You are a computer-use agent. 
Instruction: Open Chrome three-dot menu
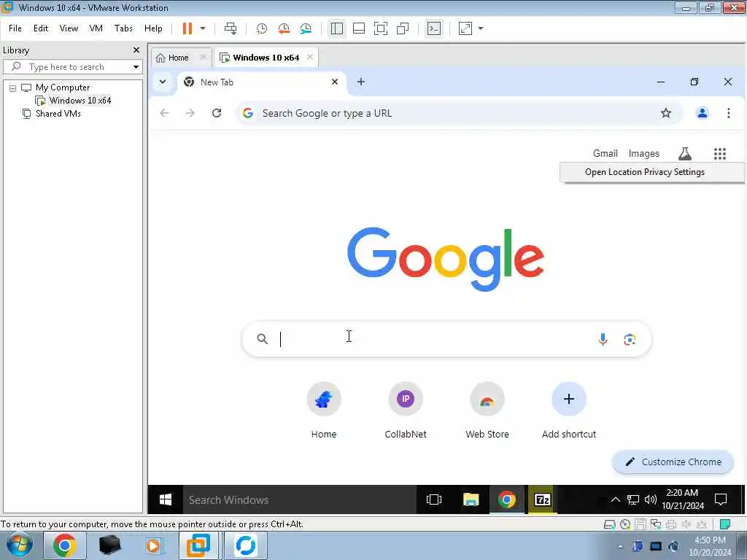(729, 113)
